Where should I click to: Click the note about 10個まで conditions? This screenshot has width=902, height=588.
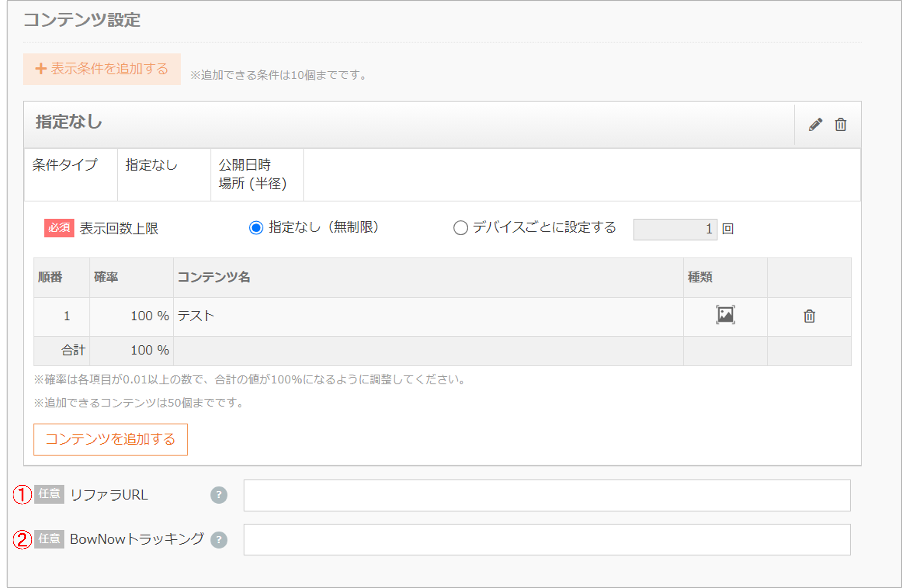pyautogui.click(x=279, y=75)
